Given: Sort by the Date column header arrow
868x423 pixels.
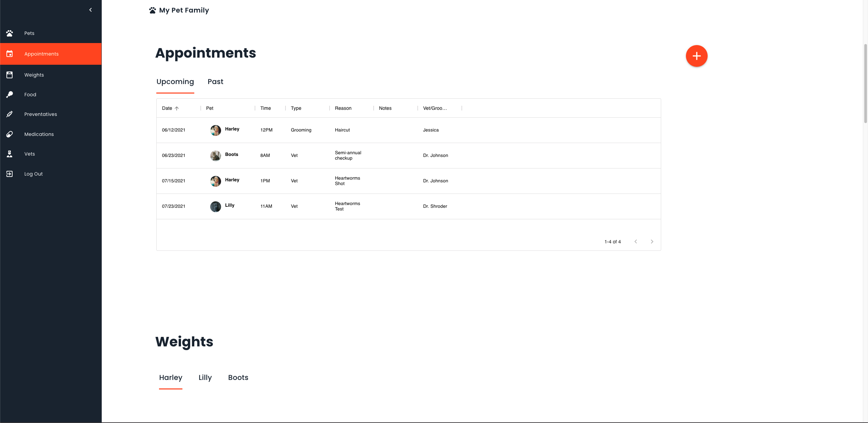Looking at the screenshot, I should (177, 108).
